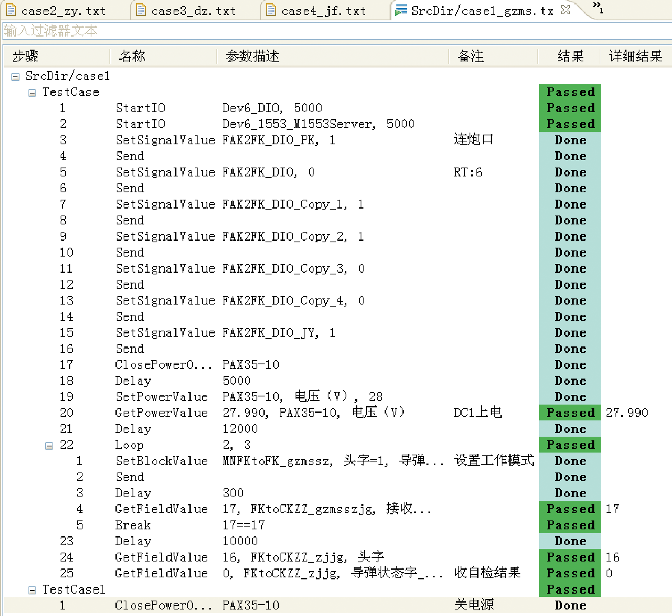Image resolution: width=672 pixels, height=616 pixels.
Task: Collapse the Loop step 22 node
Action: click(49, 446)
